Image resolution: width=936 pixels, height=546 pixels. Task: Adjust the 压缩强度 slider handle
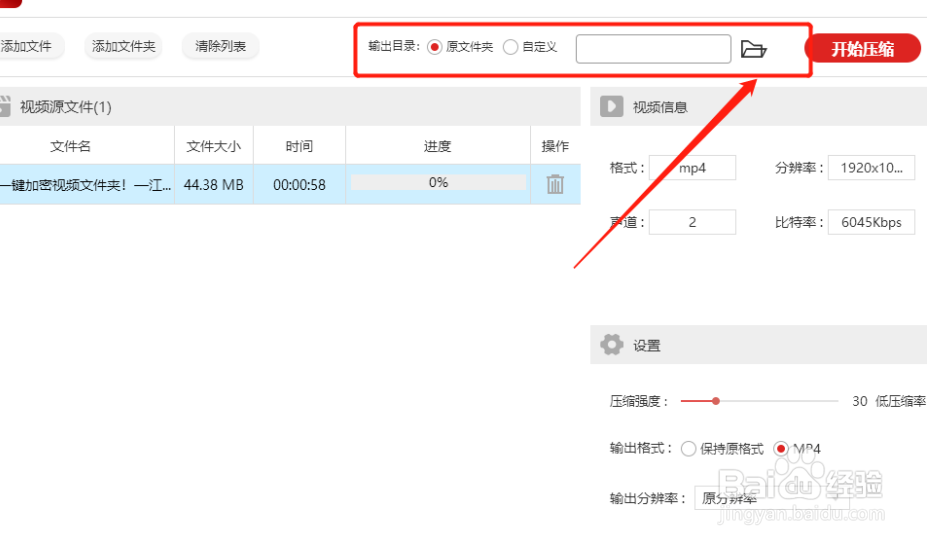(716, 401)
